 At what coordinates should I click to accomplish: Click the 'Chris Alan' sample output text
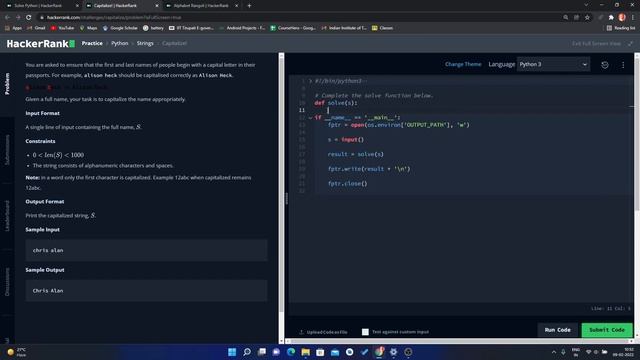click(48, 291)
